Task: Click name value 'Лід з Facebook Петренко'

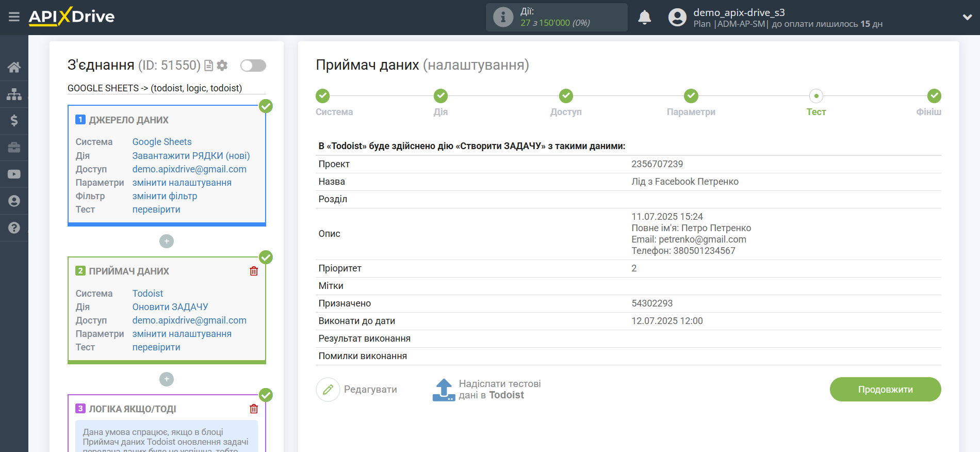Action: tap(685, 182)
